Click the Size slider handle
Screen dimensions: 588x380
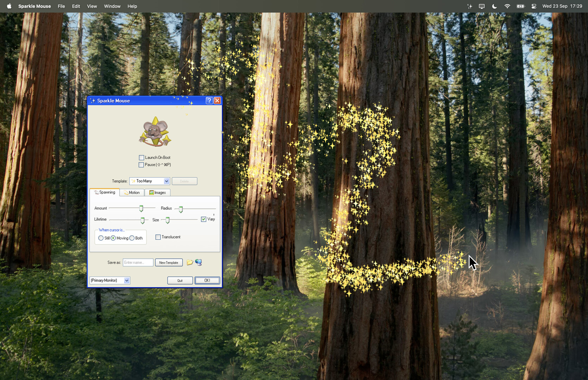(x=167, y=221)
